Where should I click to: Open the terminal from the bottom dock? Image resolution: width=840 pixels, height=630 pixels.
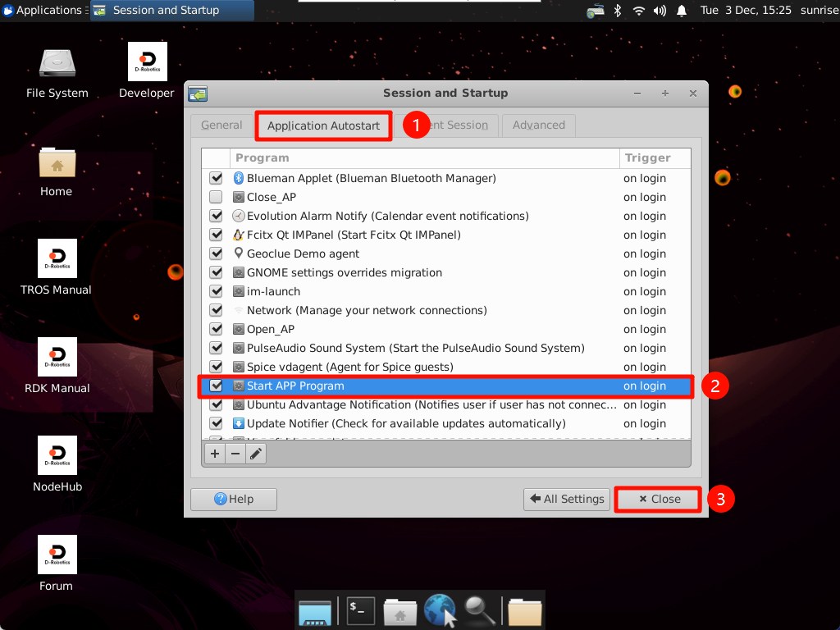coord(360,610)
